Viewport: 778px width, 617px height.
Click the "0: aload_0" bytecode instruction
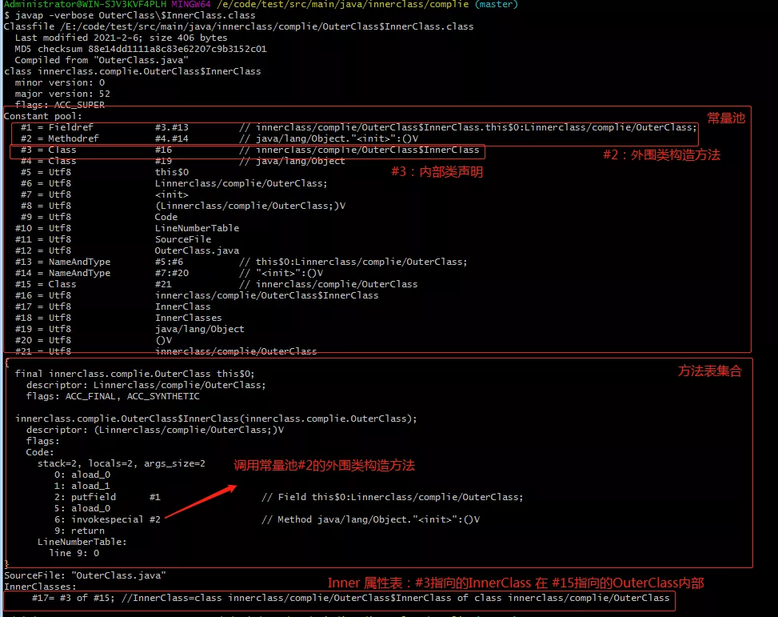coord(82,475)
